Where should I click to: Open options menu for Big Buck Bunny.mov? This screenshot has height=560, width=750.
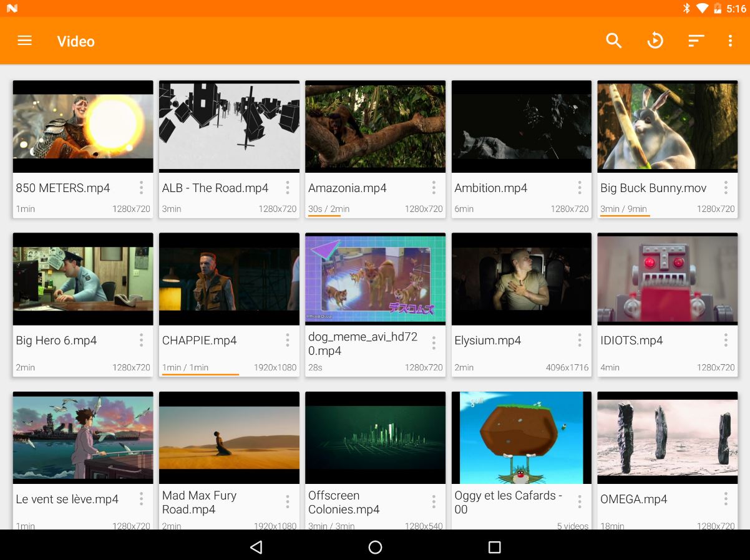[726, 188]
